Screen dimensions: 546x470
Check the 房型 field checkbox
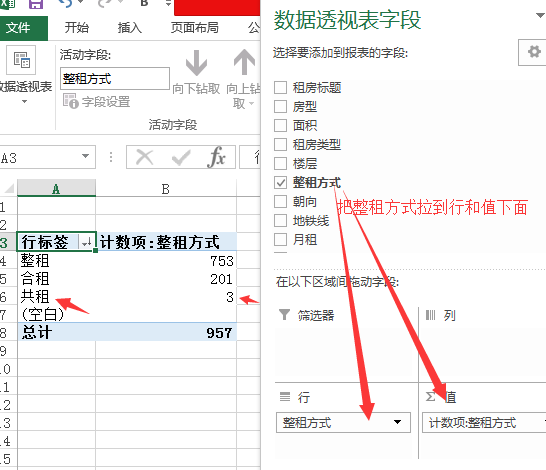click(280, 107)
